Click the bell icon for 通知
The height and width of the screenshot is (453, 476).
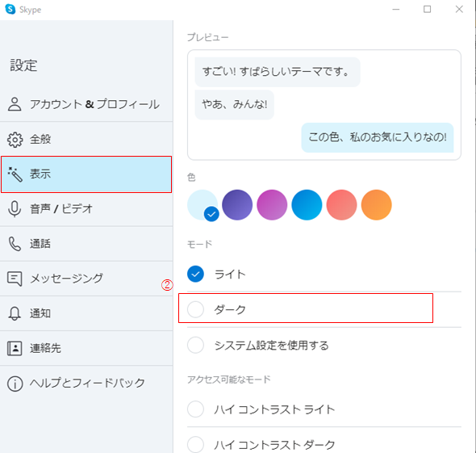pyautogui.click(x=15, y=313)
